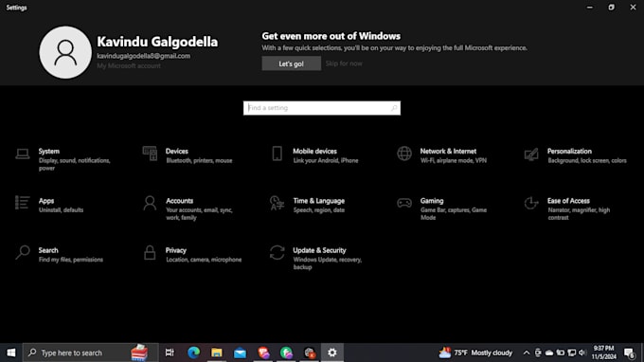Select the Gaming category title
The width and height of the screenshot is (644, 362).
click(x=432, y=201)
